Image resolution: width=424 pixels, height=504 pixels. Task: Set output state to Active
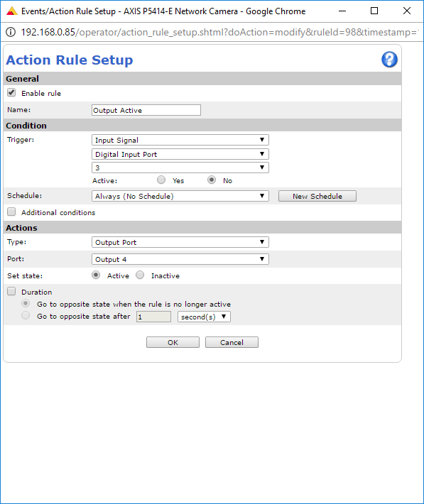96,275
